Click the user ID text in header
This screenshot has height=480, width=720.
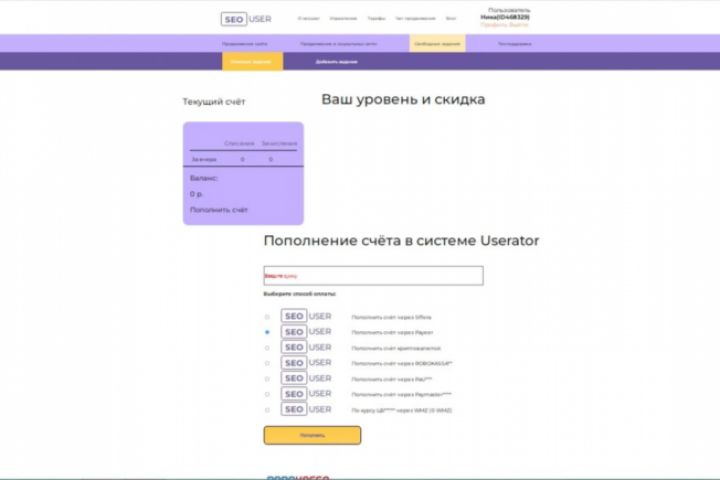tap(505, 17)
